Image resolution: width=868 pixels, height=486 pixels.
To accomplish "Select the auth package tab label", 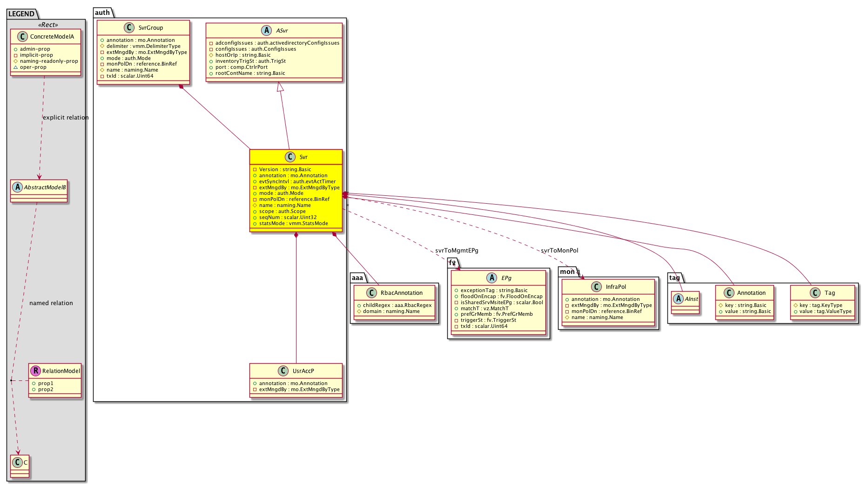I will [x=102, y=13].
